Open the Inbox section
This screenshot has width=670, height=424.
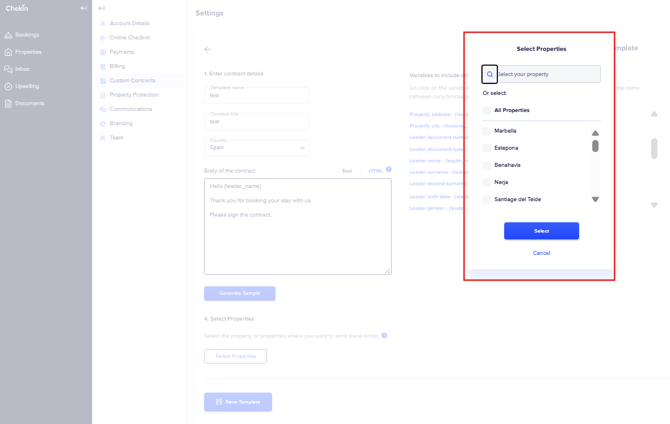click(22, 69)
